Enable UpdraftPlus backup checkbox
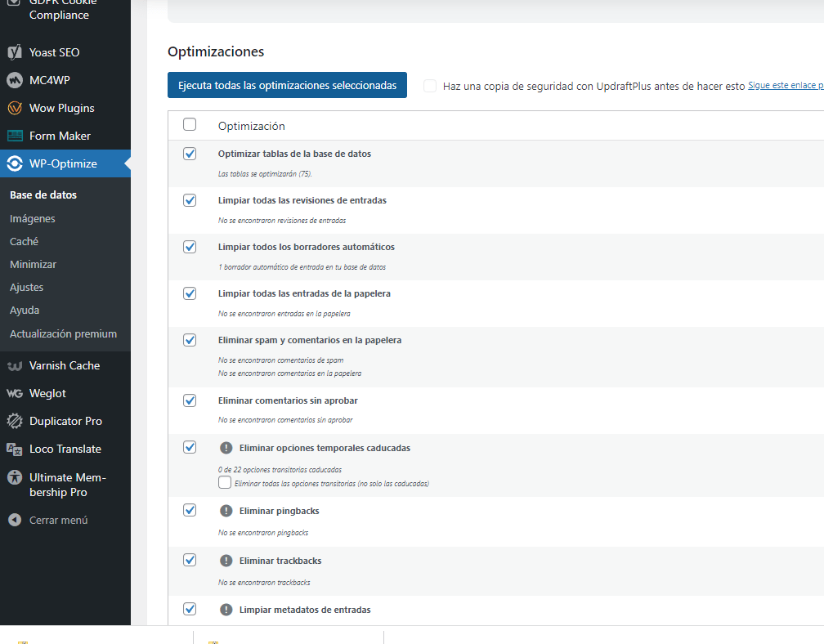Viewport: 824px width, 644px height. coord(430,86)
